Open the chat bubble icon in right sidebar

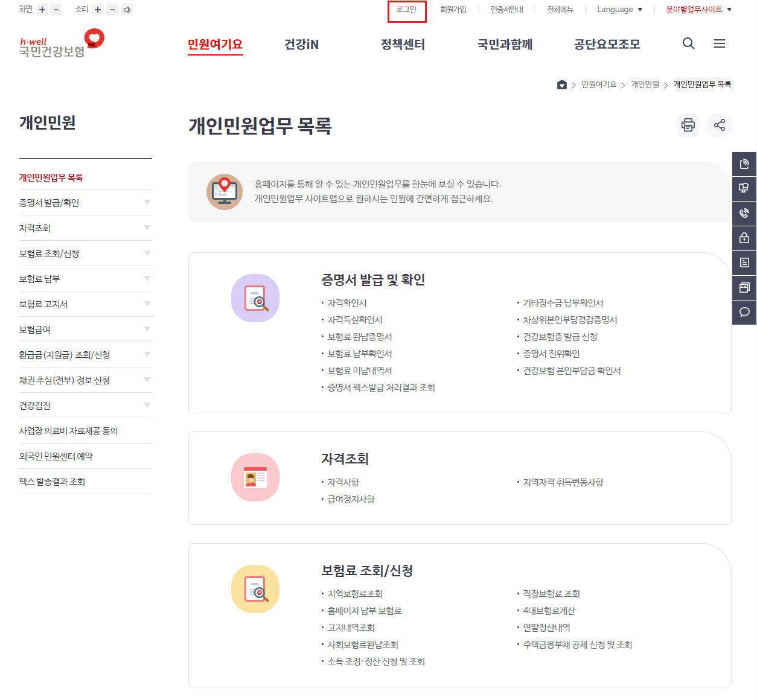[744, 312]
